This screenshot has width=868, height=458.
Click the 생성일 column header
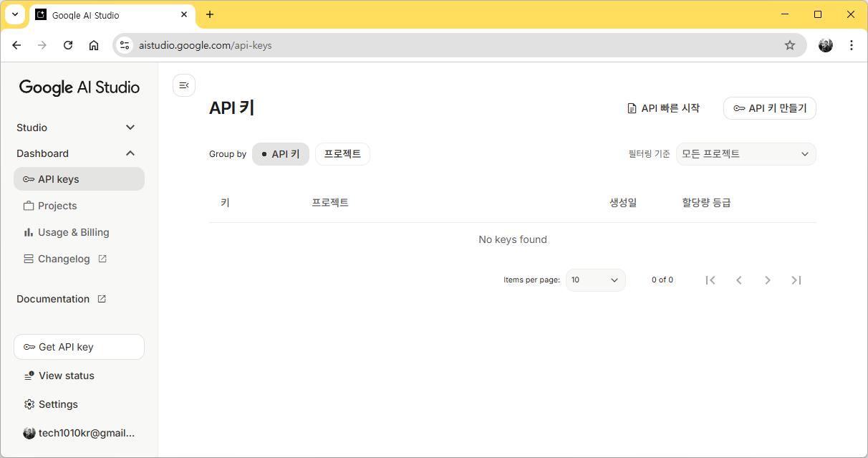623,203
